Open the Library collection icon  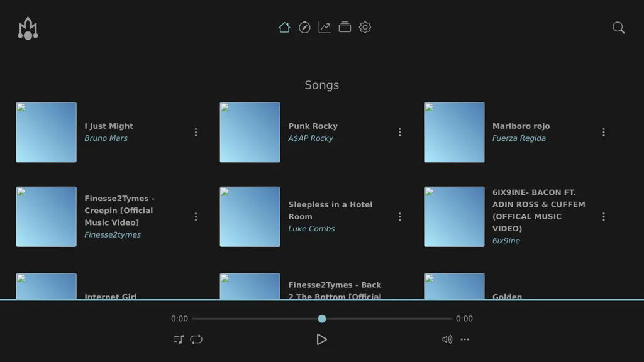345,28
